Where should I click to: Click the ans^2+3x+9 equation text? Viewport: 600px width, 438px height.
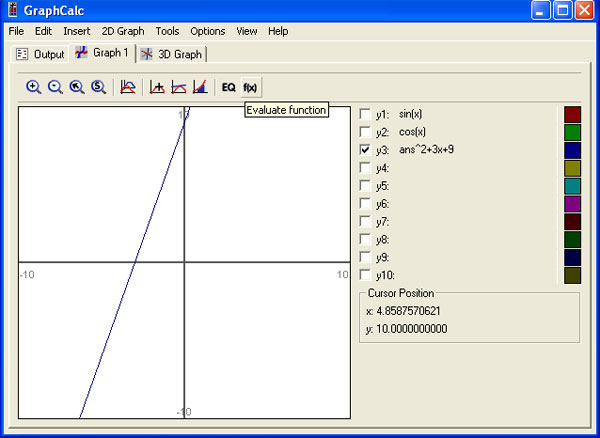tap(426, 150)
